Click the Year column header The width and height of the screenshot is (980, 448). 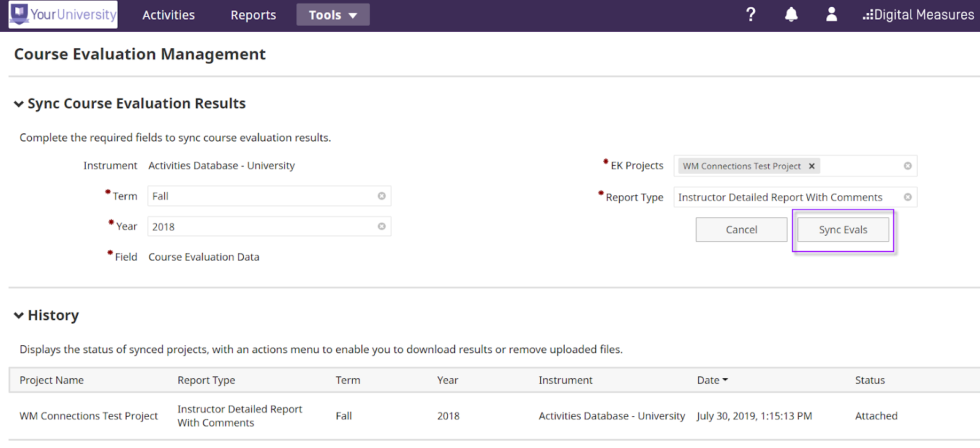click(x=448, y=380)
